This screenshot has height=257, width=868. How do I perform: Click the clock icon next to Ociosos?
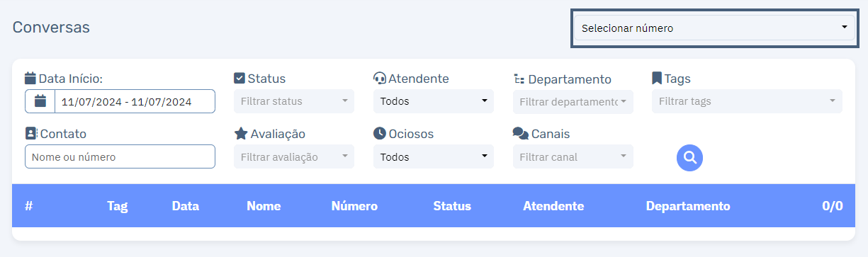(379, 134)
